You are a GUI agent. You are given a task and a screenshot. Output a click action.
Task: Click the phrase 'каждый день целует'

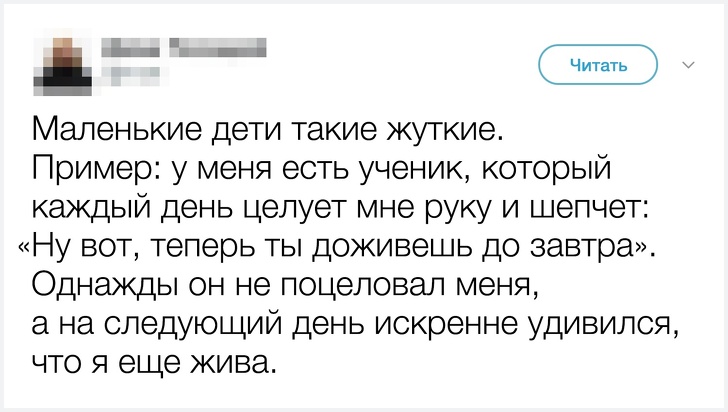[197, 206]
